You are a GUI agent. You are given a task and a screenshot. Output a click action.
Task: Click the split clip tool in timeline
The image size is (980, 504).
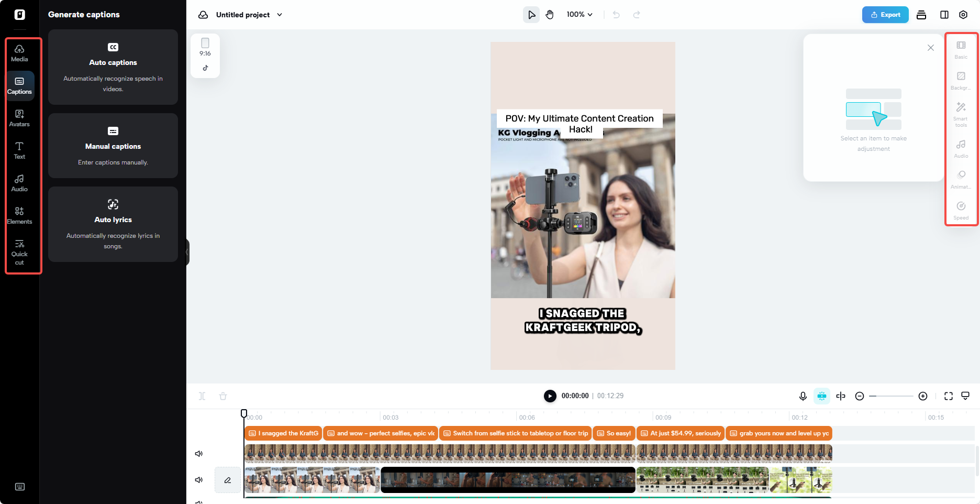[202, 396]
